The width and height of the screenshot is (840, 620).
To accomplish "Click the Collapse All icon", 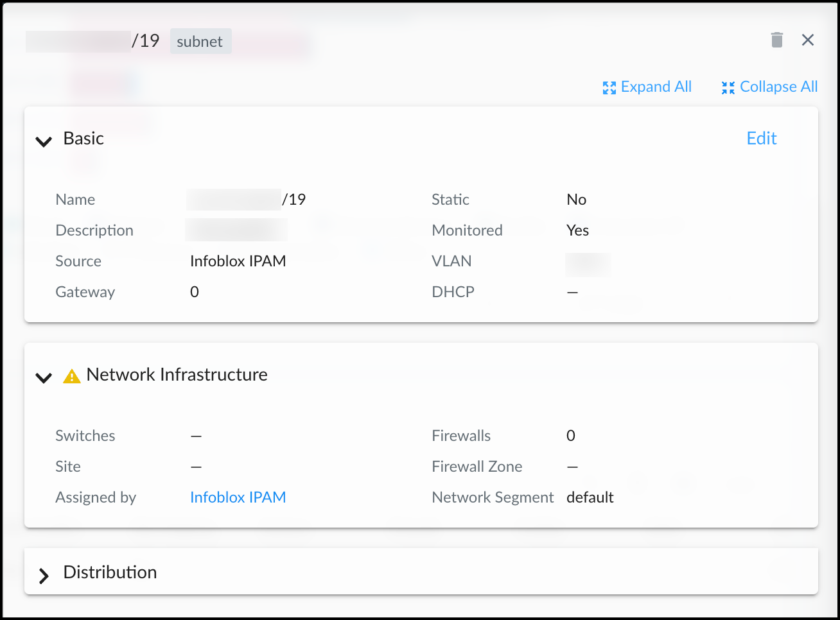I will pyautogui.click(x=728, y=87).
